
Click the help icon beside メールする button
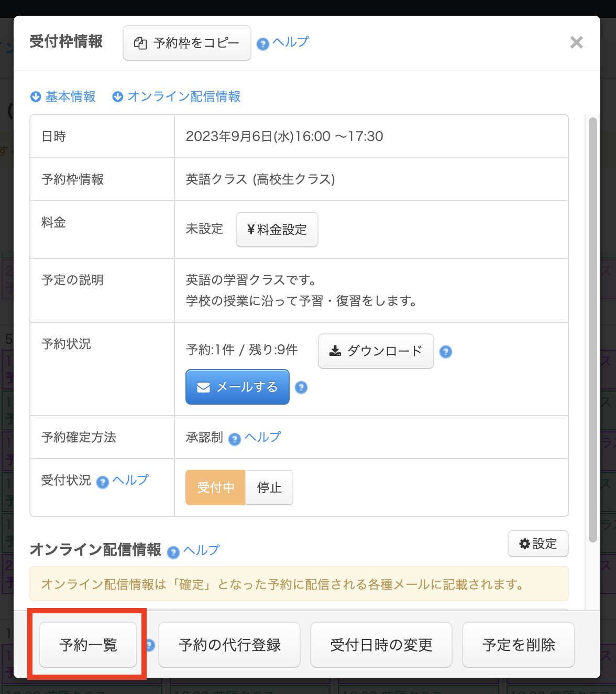click(x=301, y=387)
